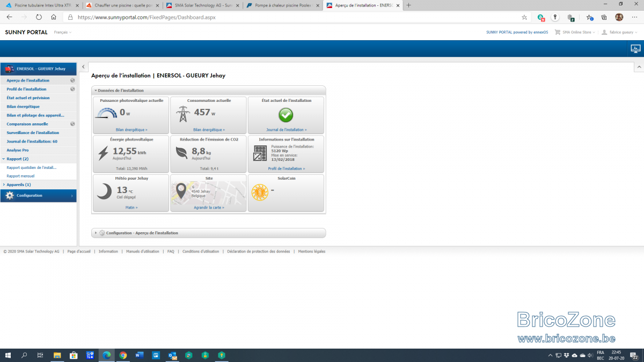The image size is (644, 362).
Task: Open the SMA Online Store dropdown
Action: coord(579,32)
